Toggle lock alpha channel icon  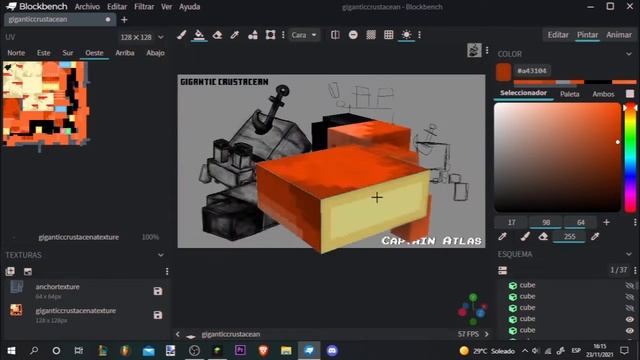[x=353, y=35]
